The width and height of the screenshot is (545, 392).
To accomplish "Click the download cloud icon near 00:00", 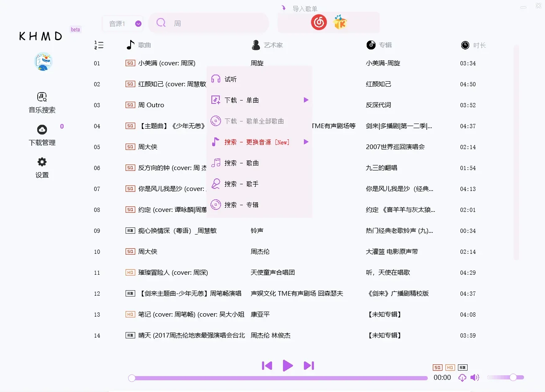I will pyautogui.click(x=462, y=377).
